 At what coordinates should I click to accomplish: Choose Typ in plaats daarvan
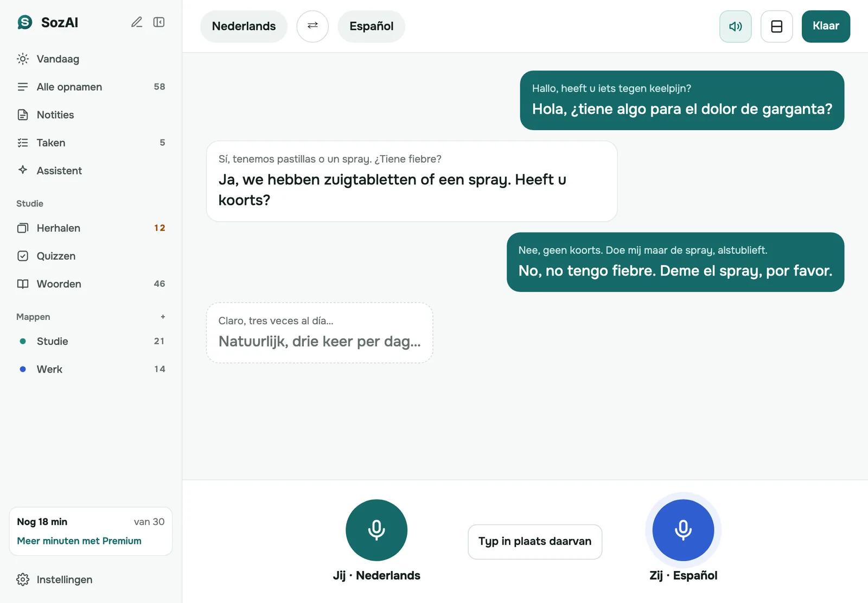(x=535, y=542)
